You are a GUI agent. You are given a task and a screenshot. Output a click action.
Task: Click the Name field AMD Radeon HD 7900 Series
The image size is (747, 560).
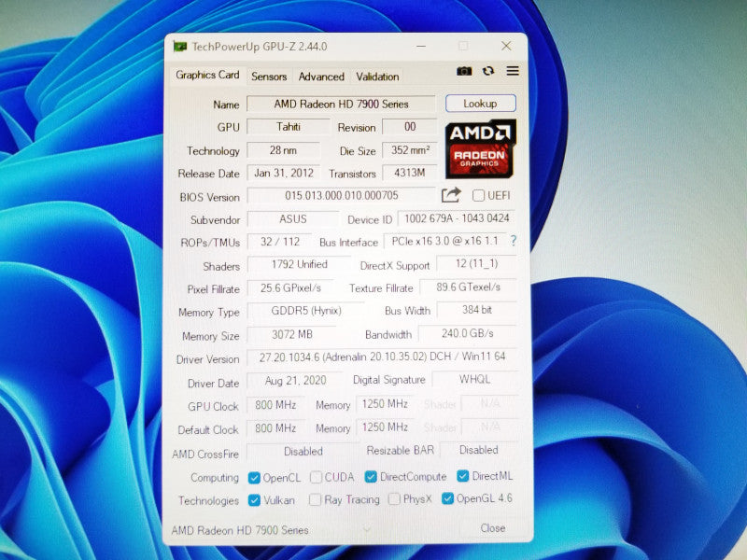[341, 104]
